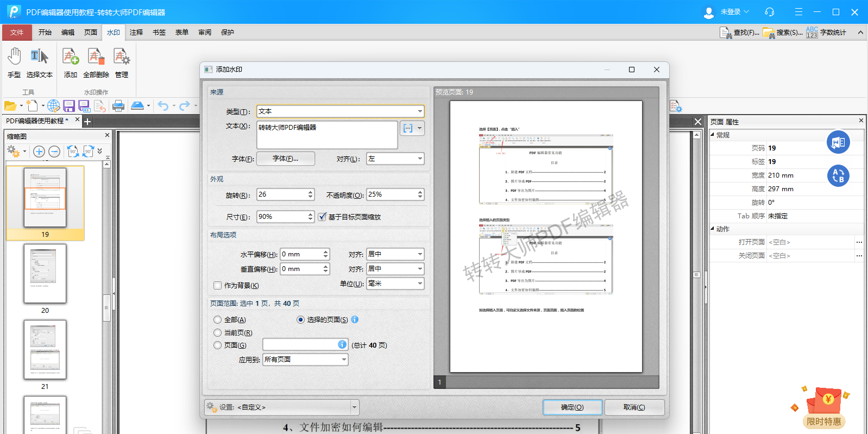
Task: Click the 旋转 rotation spinner arrows
Action: [x=311, y=194]
